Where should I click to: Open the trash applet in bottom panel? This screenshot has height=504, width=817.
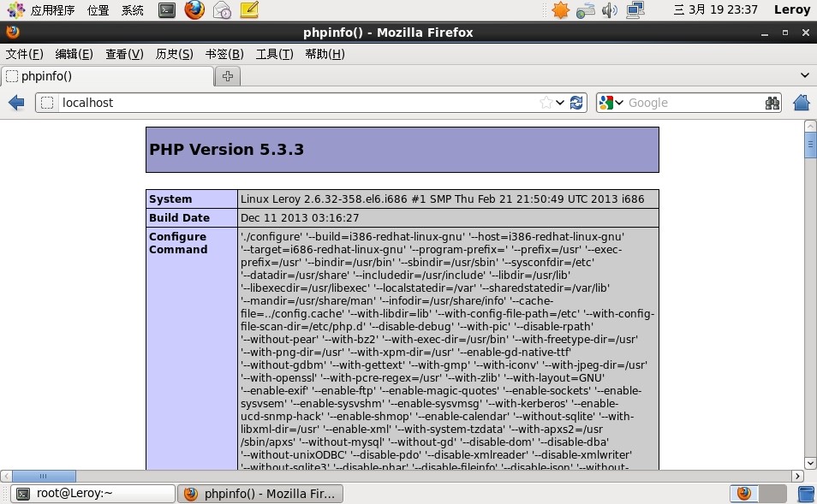point(806,494)
